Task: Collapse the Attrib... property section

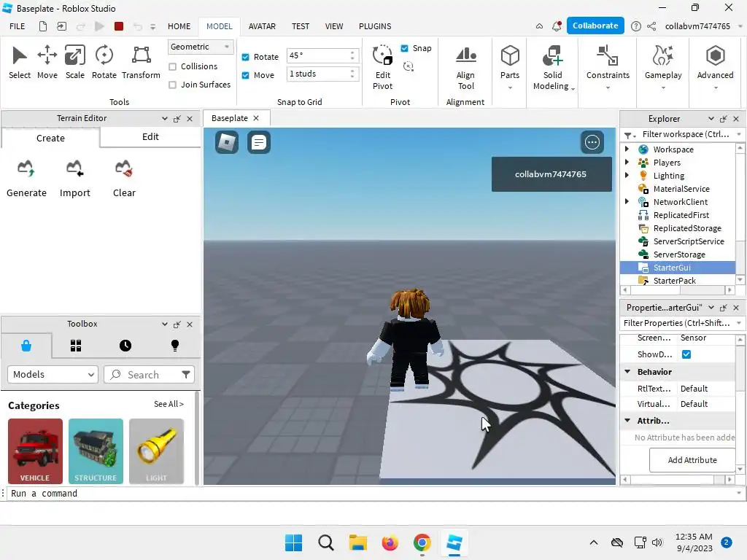Action: (x=627, y=421)
